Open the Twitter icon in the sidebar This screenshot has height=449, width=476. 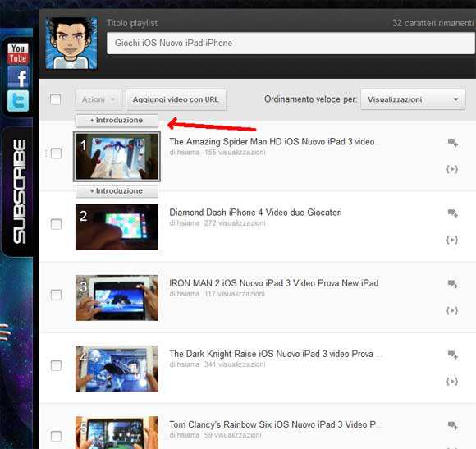[x=18, y=100]
